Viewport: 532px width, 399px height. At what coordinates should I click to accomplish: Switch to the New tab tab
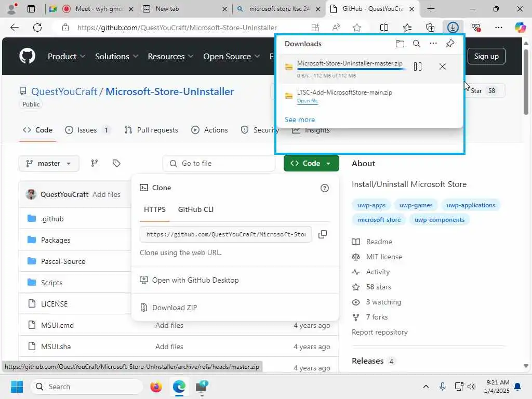185,9
